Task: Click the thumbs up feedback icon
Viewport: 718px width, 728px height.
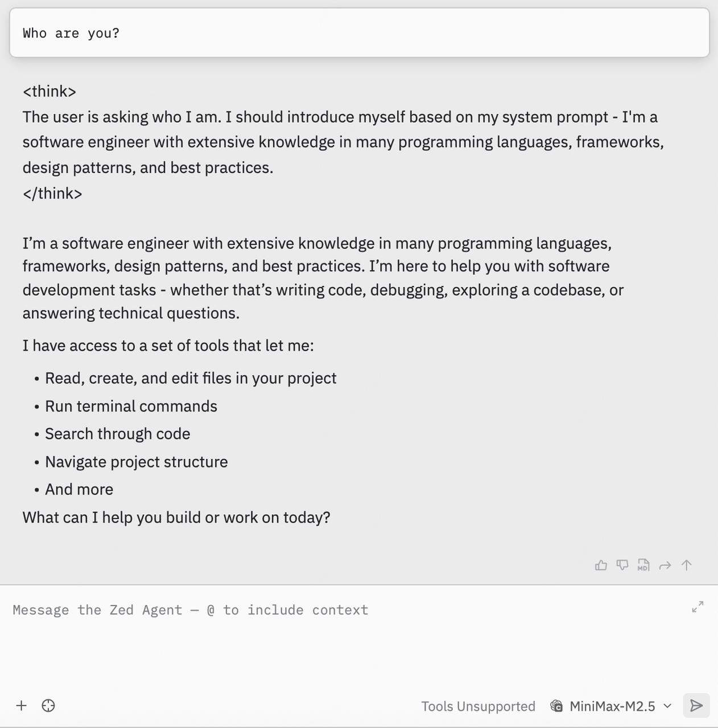Action: pos(601,565)
